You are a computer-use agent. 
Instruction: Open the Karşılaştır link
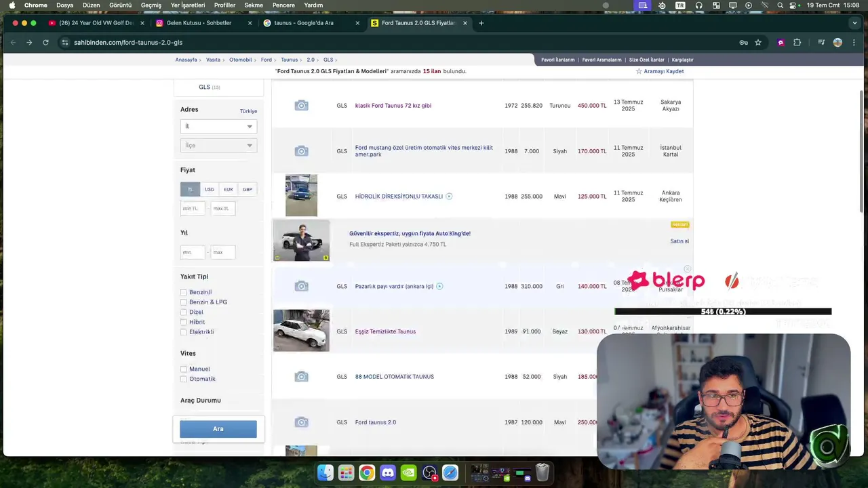(x=682, y=60)
